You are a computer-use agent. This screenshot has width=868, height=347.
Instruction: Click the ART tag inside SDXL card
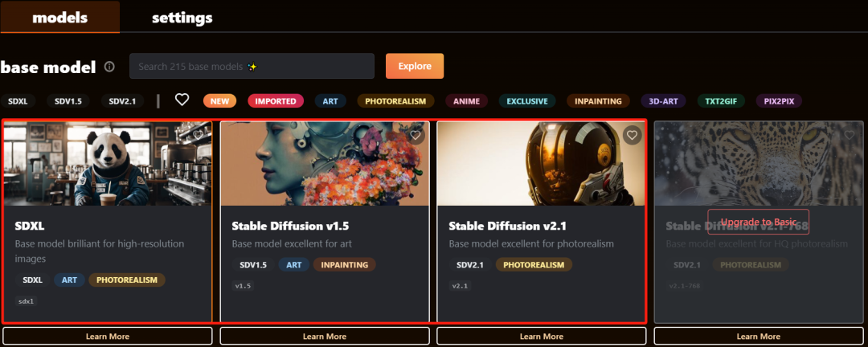tap(69, 280)
